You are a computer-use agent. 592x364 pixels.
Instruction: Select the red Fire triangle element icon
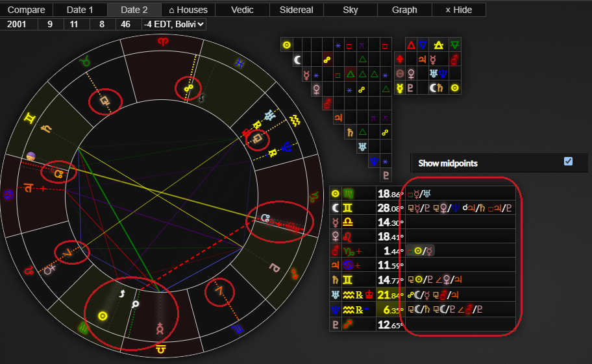(x=410, y=45)
